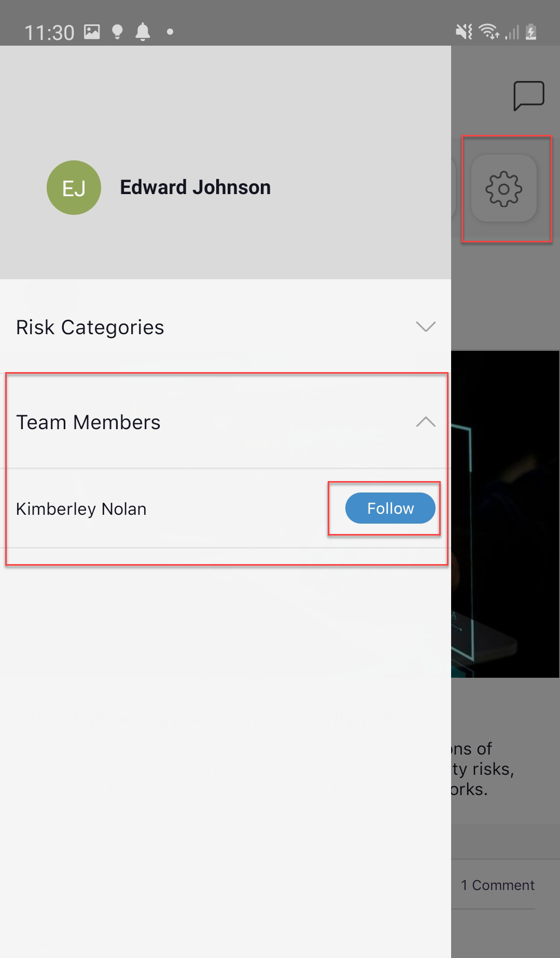Tap the dark article image behind the drawer
The width and height of the screenshot is (560, 958).
click(x=505, y=514)
